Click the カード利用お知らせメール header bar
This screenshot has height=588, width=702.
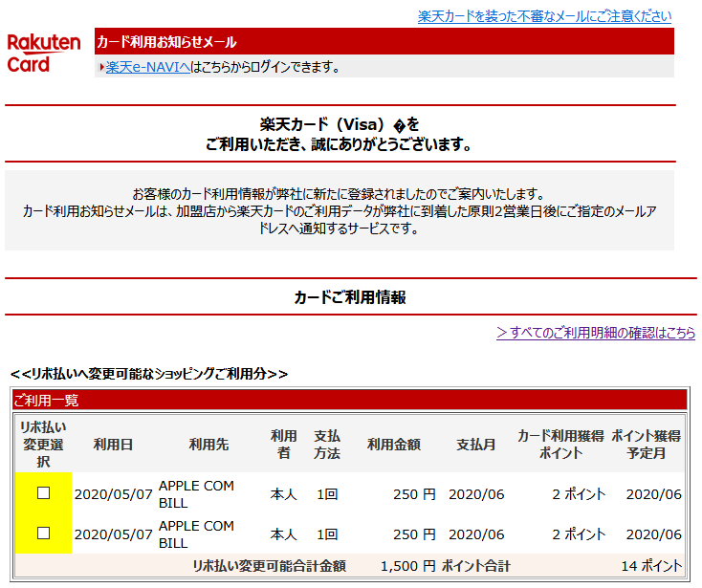[384, 42]
